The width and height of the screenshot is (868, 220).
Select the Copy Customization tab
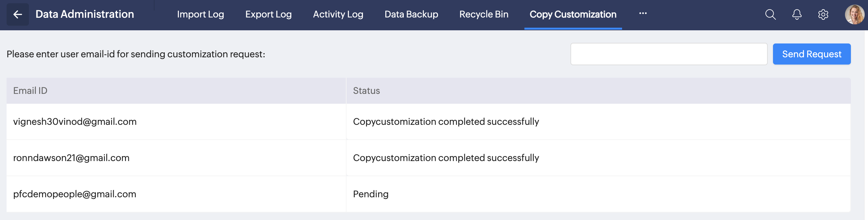click(x=573, y=14)
